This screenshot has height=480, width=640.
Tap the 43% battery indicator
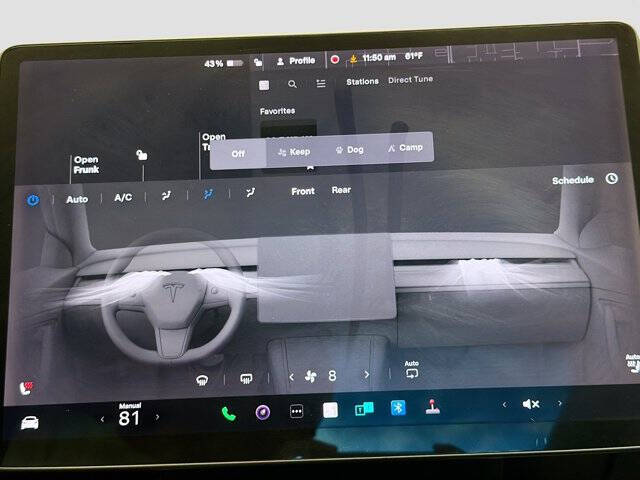tap(224, 63)
